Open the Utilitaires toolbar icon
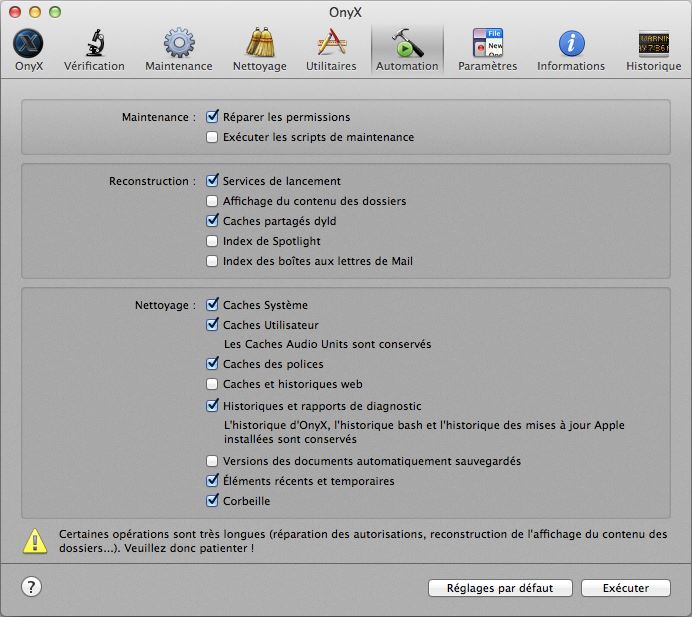The width and height of the screenshot is (692, 617). (x=331, y=42)
